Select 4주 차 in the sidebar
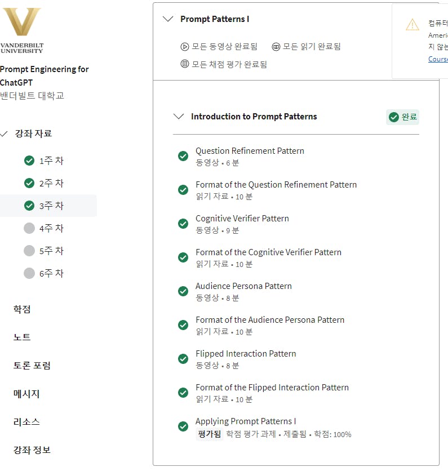Image resolution: width=448 pixels, height=476 pixels. [x=51, y=228]
